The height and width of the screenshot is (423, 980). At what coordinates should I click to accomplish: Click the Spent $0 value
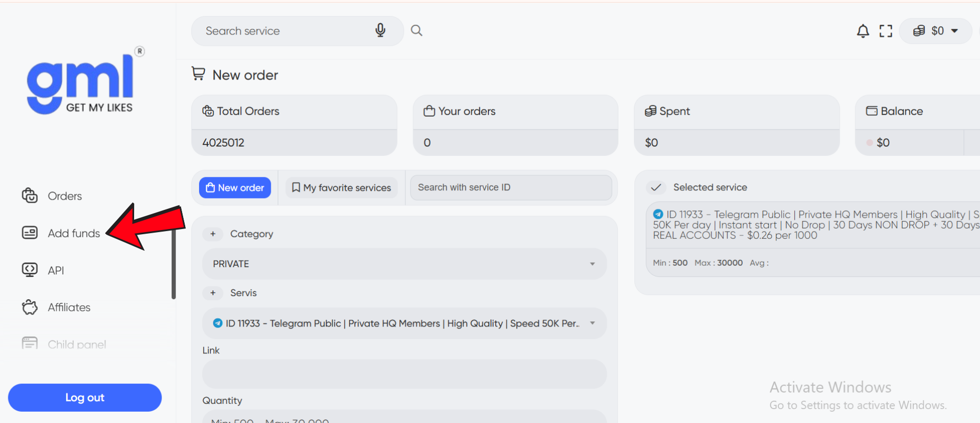coord(651,142)
